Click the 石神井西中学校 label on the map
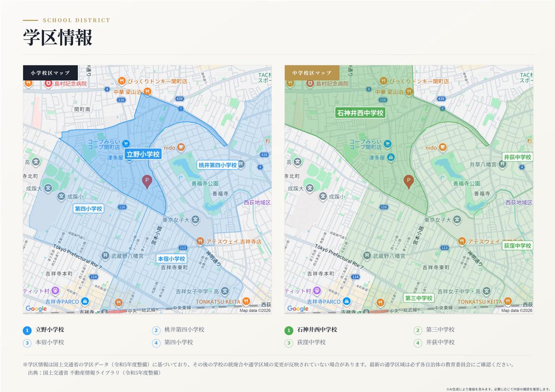555x392 pixels. coord(360,113)
